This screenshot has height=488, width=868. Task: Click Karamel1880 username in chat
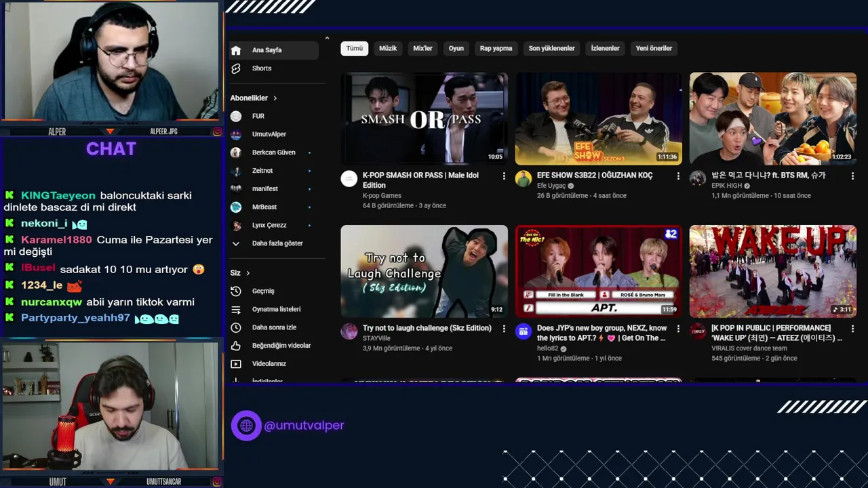56,240
